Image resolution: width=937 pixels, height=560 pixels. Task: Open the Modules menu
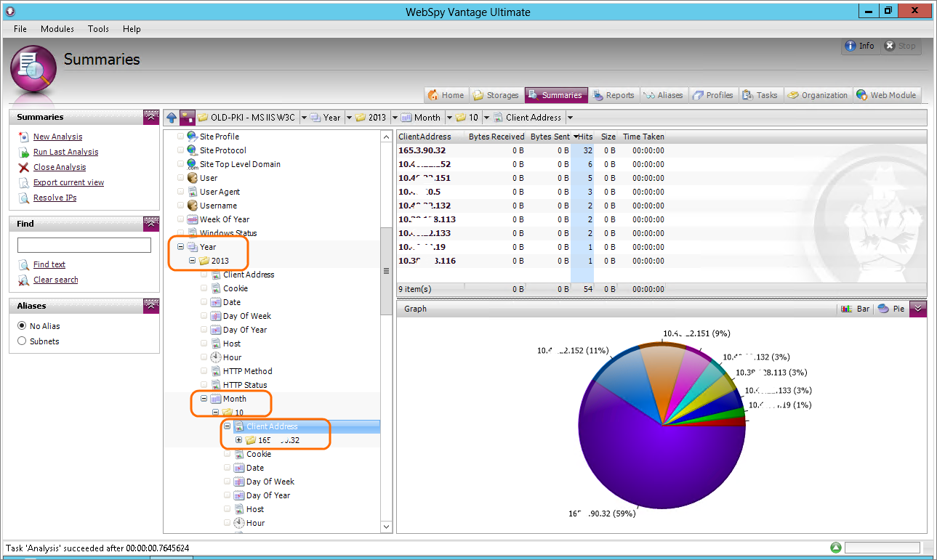57,29
